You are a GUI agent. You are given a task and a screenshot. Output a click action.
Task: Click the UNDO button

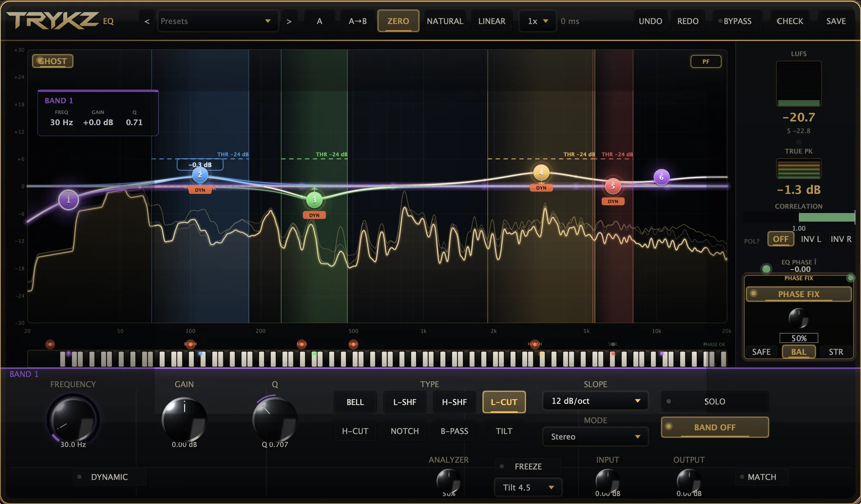pos(650,21)
